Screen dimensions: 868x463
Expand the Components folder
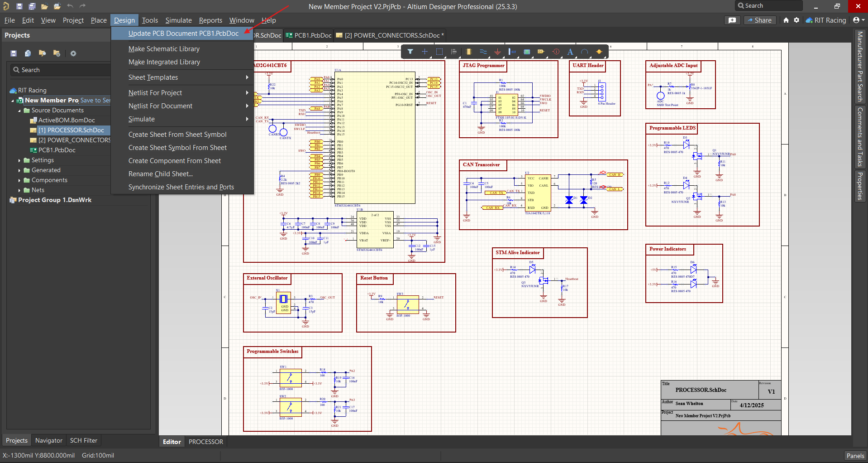(19, 180)
